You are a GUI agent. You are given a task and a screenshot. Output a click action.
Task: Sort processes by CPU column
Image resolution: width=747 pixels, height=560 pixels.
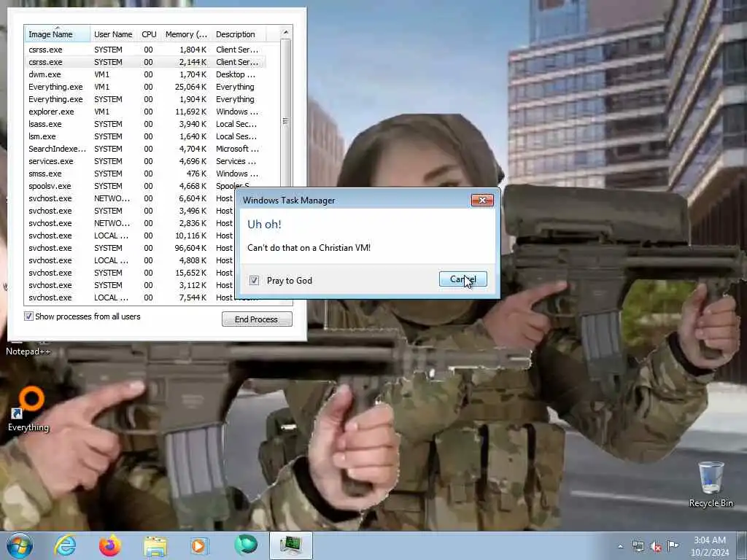click(x=149, y=34)
